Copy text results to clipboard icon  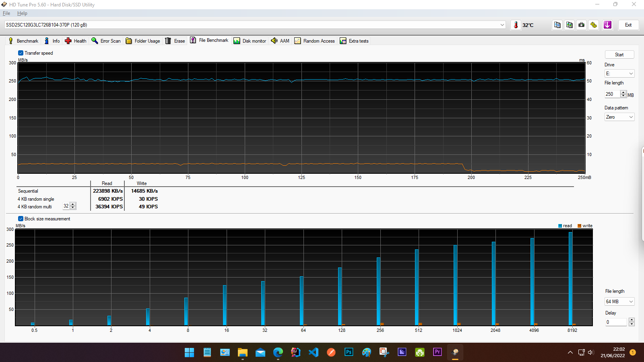click(557, 25)
